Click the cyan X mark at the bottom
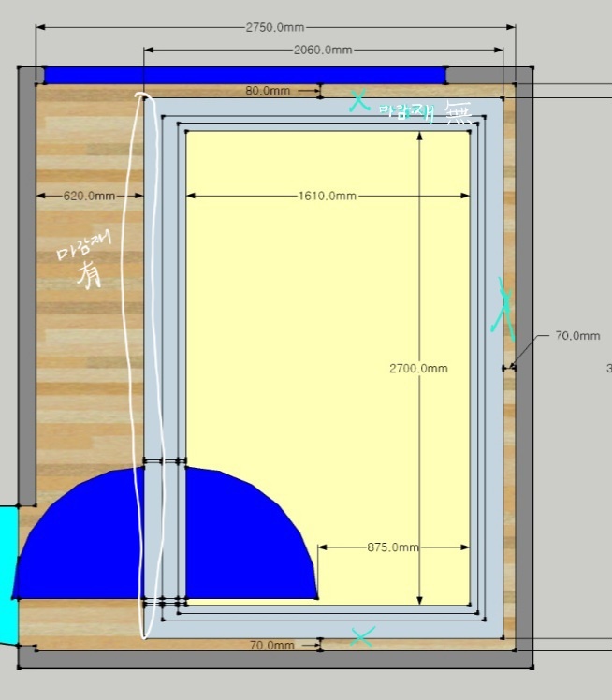The width and height of the screenshot is (612, 700). tap(361, 636)
